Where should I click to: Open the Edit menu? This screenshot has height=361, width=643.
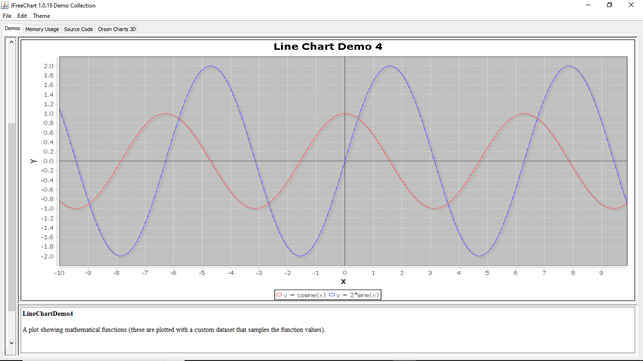pyautogui.click(x=22, y=16)
